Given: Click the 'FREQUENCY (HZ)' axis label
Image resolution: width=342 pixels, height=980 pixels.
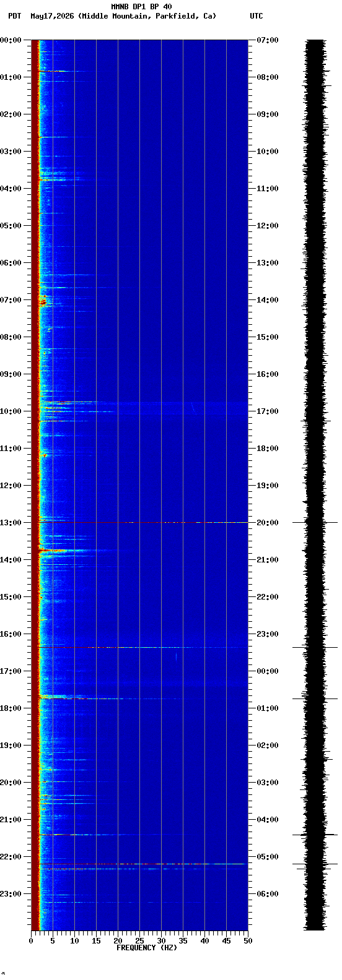Looking at the screenshot, I should (x=147, y=948).
